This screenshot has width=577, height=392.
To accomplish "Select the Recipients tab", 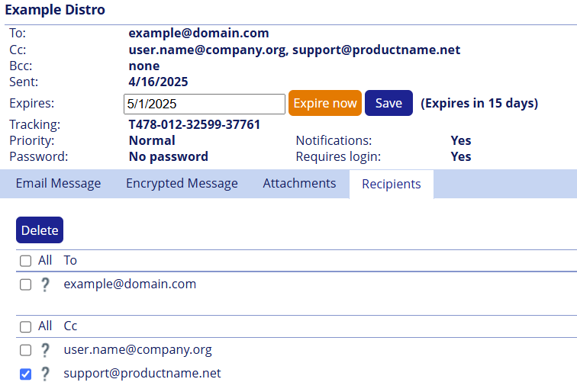I will click(391, 185).
